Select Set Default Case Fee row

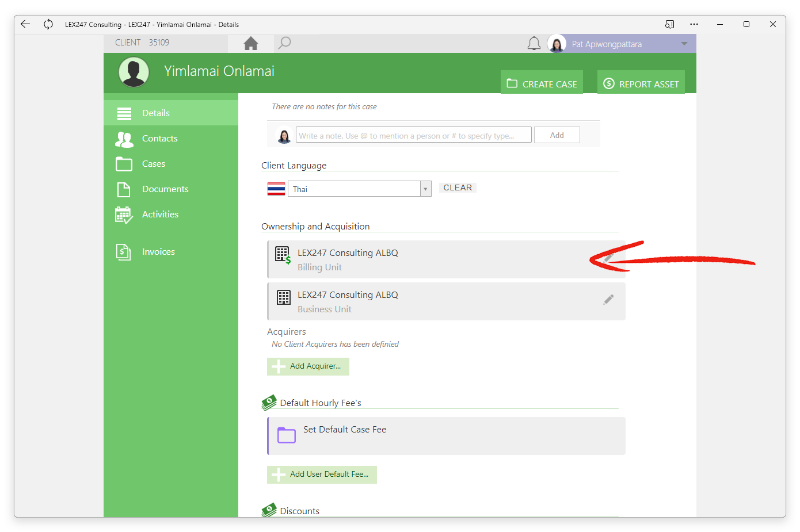[446, 436]
